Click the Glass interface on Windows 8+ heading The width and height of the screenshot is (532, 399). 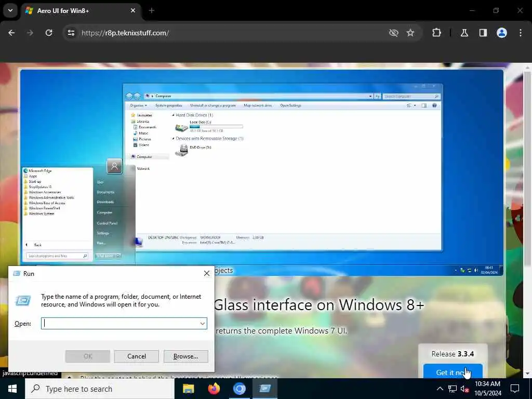tap(320, 304)
